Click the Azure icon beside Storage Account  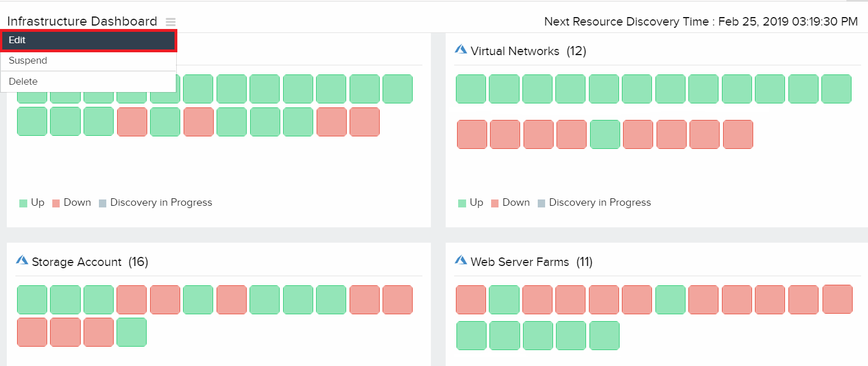pyautogui.click(x=22, y=260)
